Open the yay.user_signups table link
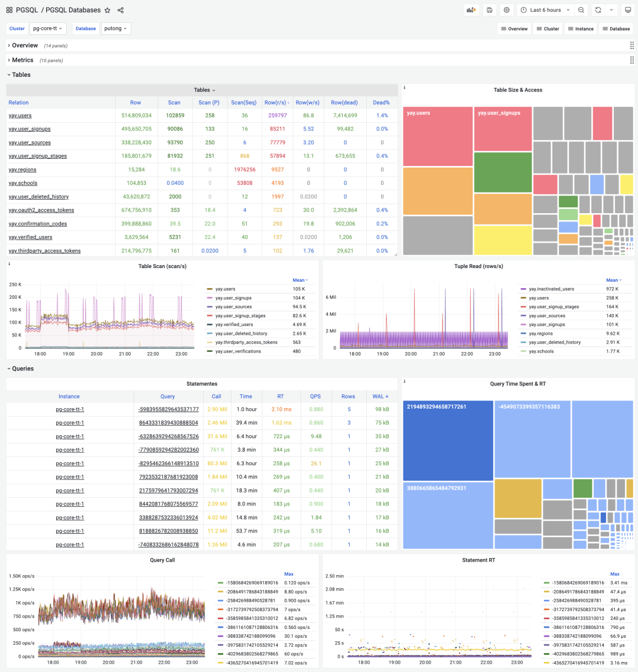 click(x=30, y=129)
